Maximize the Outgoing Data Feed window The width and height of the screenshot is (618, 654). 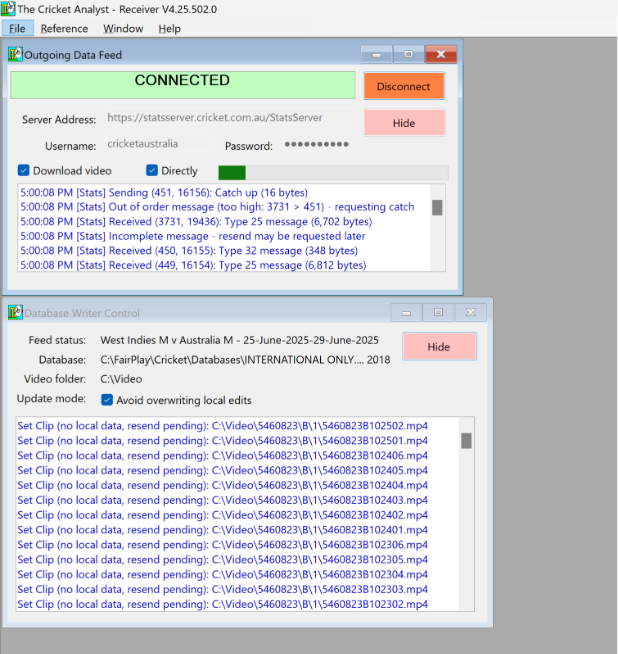tap(408, 55)
